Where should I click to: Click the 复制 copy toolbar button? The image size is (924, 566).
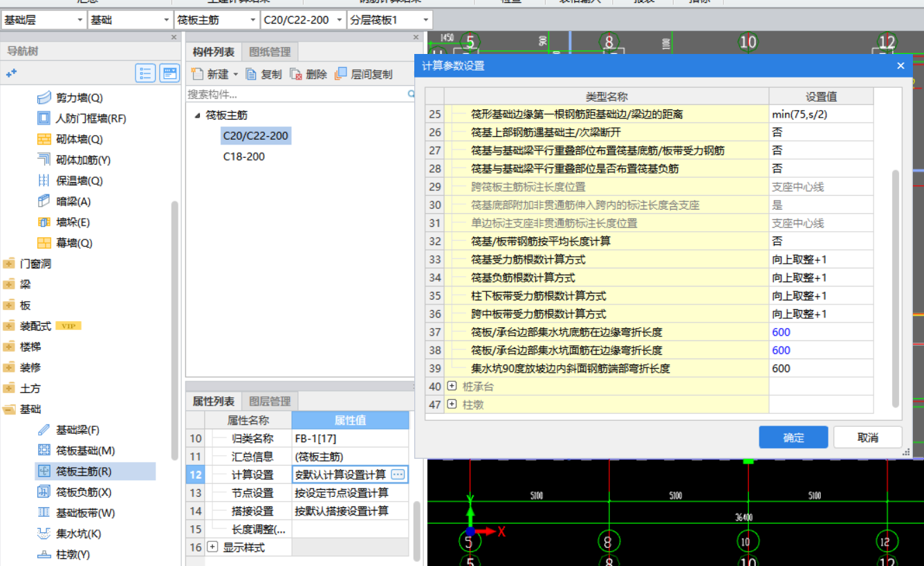coord(264,74)
